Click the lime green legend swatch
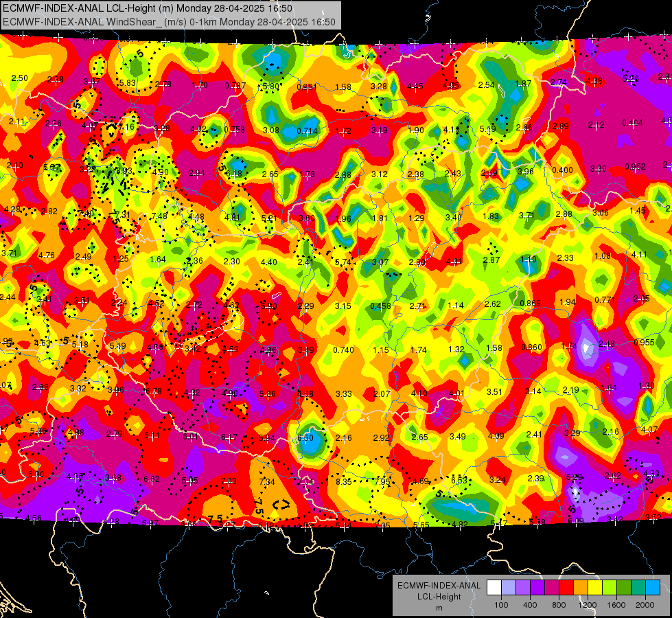The image size is (672, 618). point(610,588)
